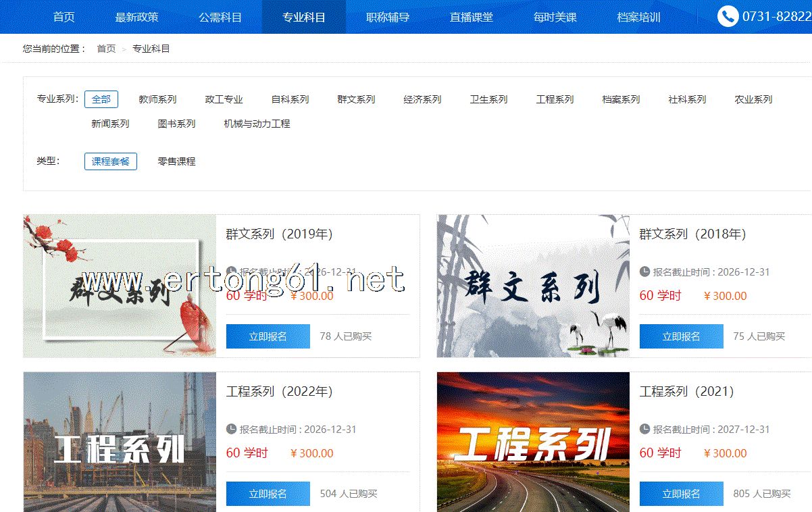This screenshot has height=512, width=812.
Task: Click clock icon on 群文系列 (2018年) card
Action: coord(645,272)
